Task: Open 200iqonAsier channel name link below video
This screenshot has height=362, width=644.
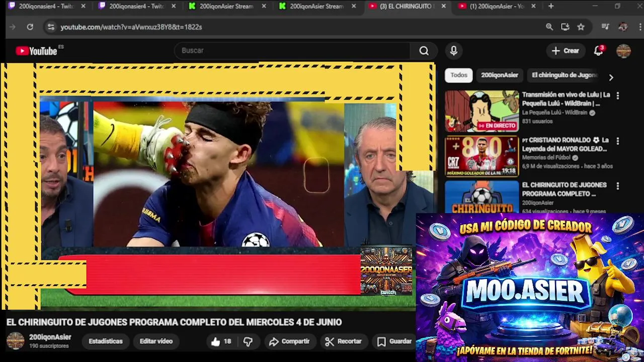Action: coord(50,337)
